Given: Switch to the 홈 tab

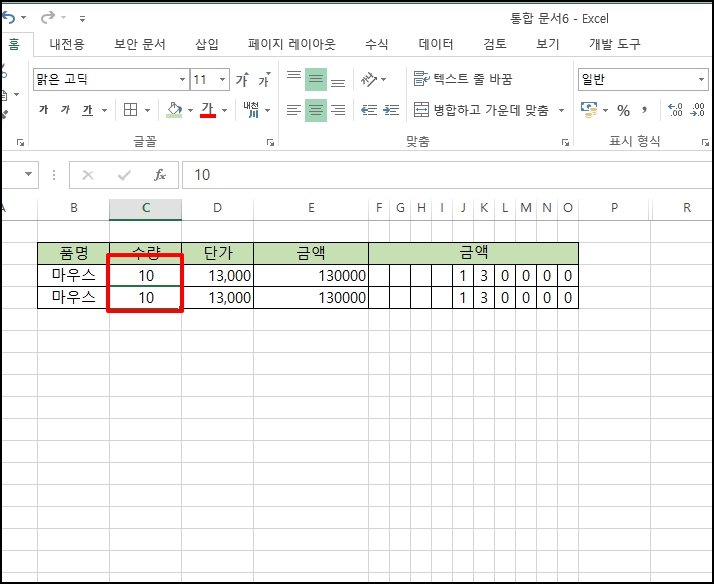Looking at the screenshot, I should (14, 44).
